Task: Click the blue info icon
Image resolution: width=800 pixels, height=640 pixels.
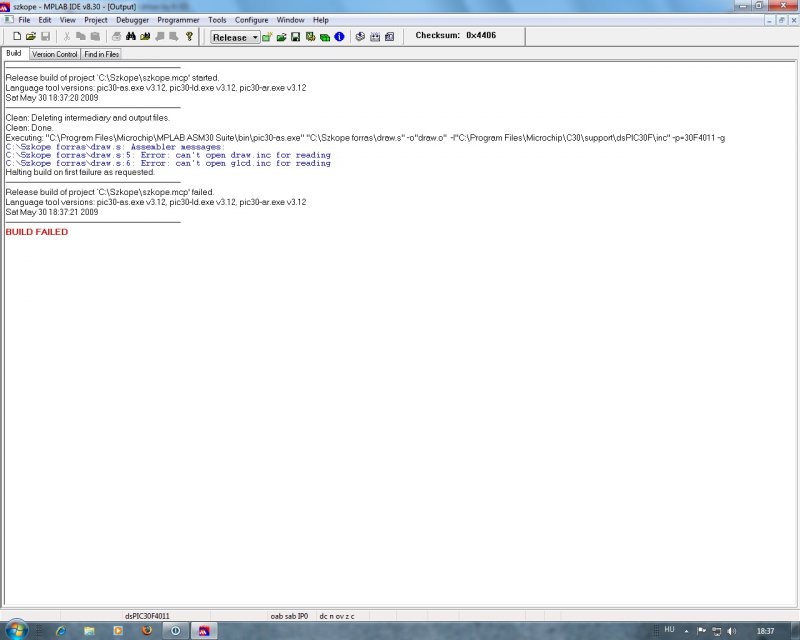Action: pyautogui.click(x=339, y=37)
